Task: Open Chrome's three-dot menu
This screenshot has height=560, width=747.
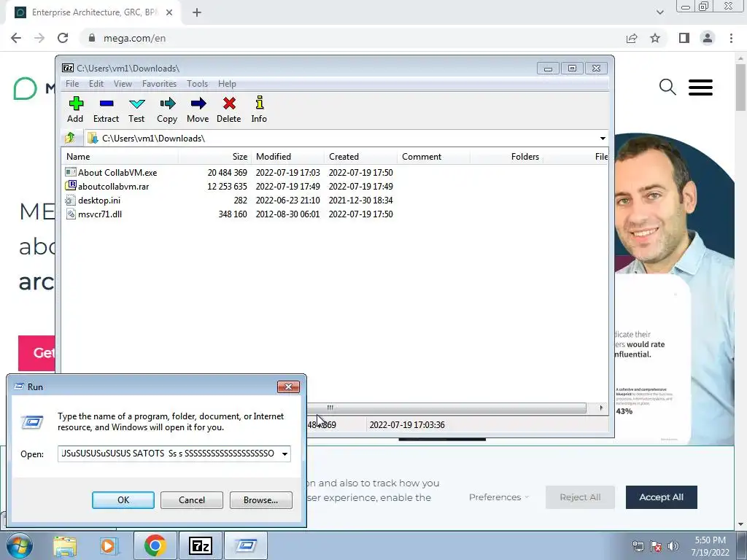Action: pyautogui.click(x=731, y=38)
